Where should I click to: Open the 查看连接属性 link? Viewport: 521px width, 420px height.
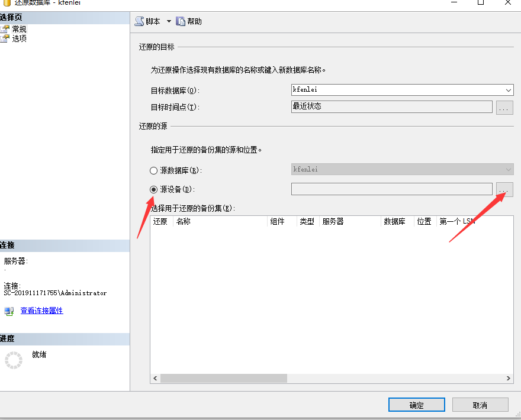pos(41,311)
